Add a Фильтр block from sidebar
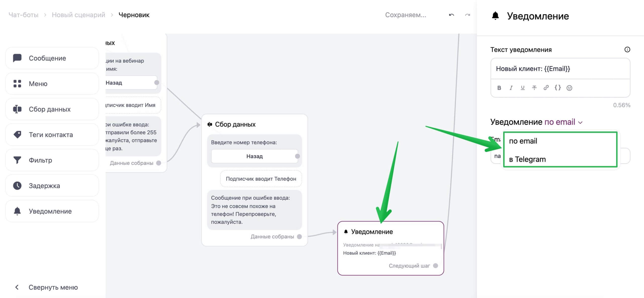Viewport: 644px width, 298px height. pos(52,160)
